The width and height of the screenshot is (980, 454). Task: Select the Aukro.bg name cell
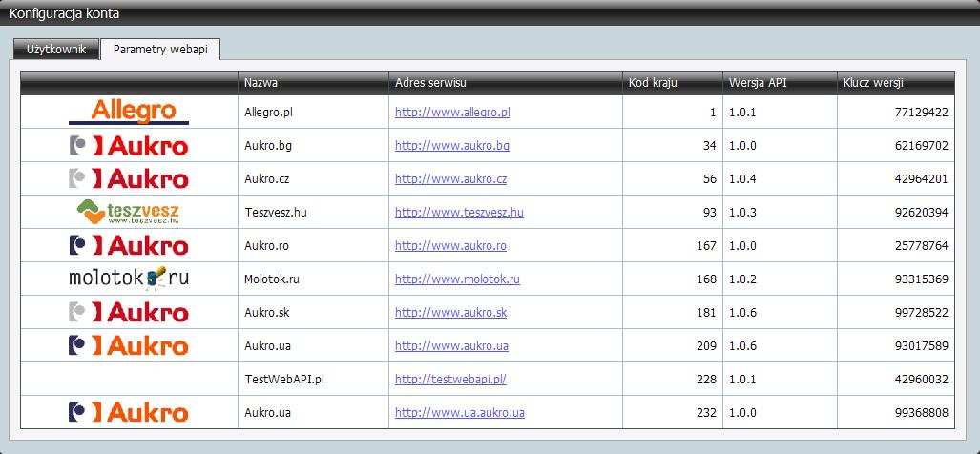click(x=313, y=146)
